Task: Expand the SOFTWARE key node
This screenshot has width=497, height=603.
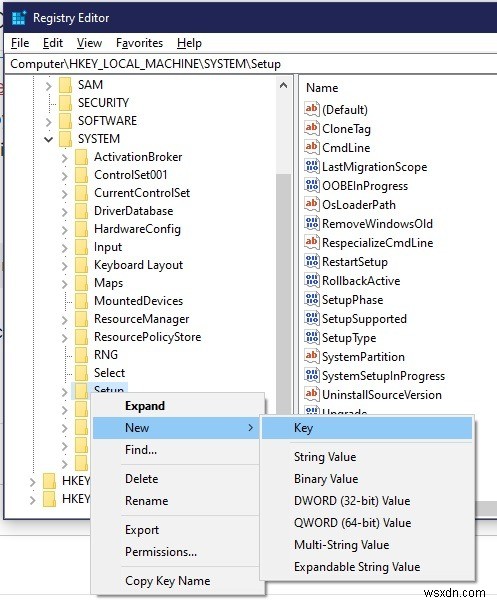Action: tap(48, 122)
